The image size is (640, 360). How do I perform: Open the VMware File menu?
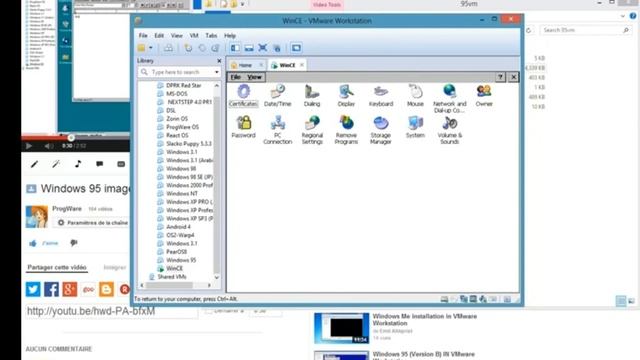pos(143,36)
